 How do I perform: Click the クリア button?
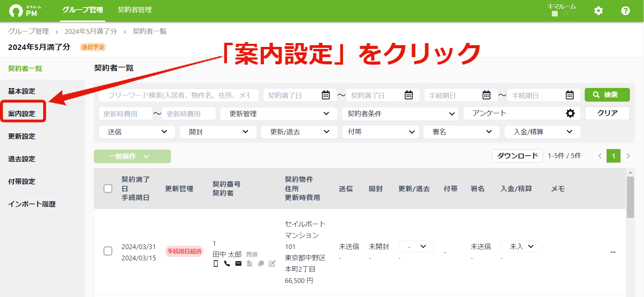click(x=607, y=113)
